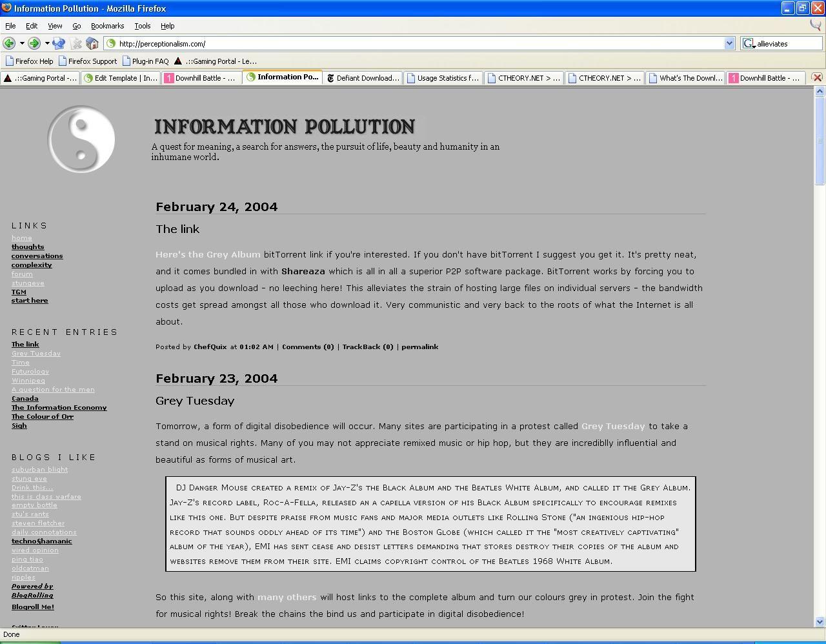Switch to the Usage Statistics tab
Screen dimensions: 826x644
click(x=443, y=78)
